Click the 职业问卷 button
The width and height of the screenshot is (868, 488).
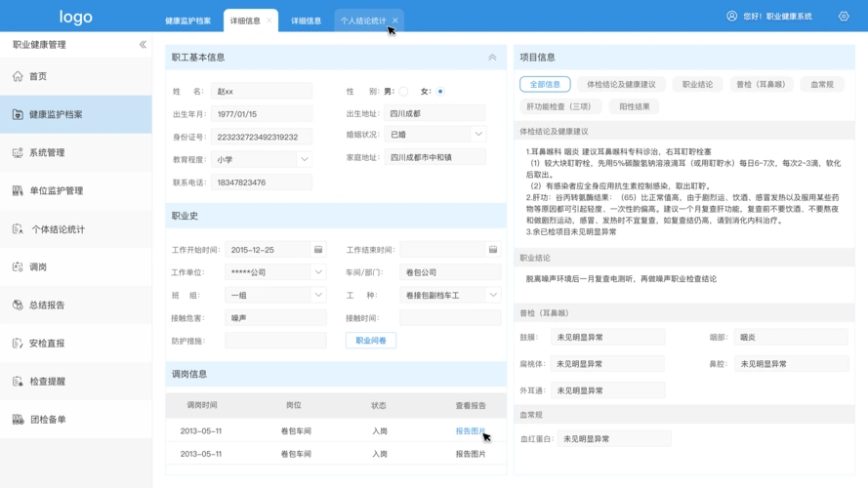tap(371, 341)
